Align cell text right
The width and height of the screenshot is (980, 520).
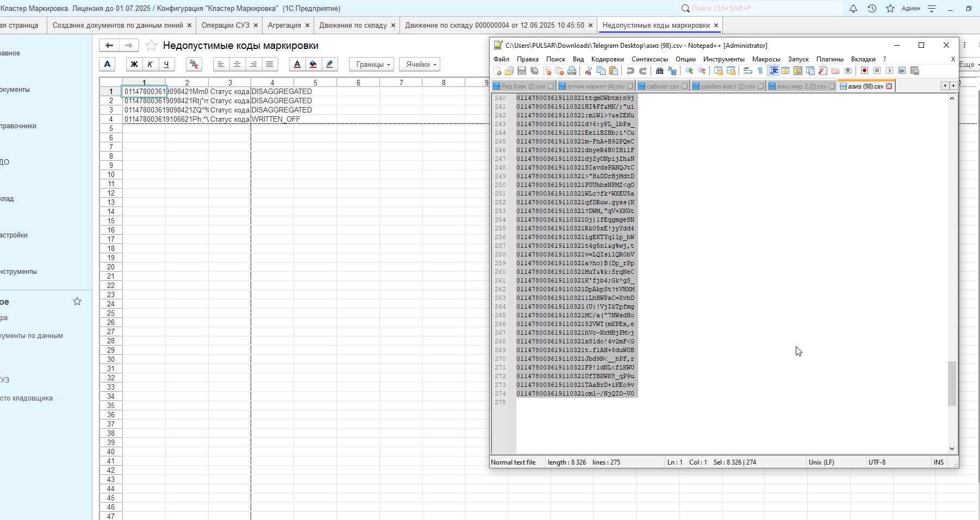coord(253,64)
